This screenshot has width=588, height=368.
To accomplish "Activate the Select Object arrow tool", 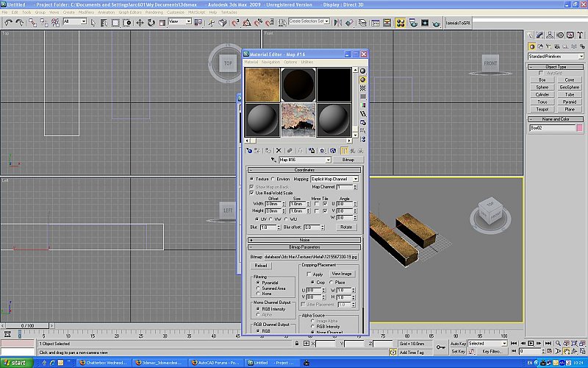I will coord(93,23).
